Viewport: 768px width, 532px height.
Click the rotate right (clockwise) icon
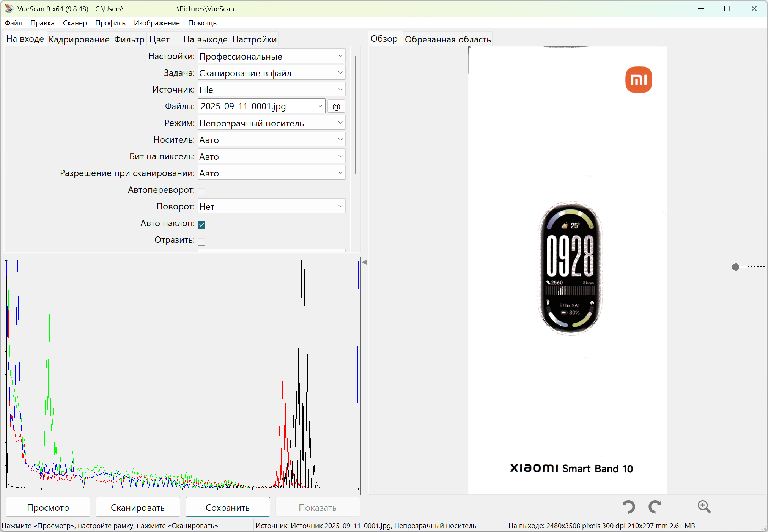pos(655,507)
